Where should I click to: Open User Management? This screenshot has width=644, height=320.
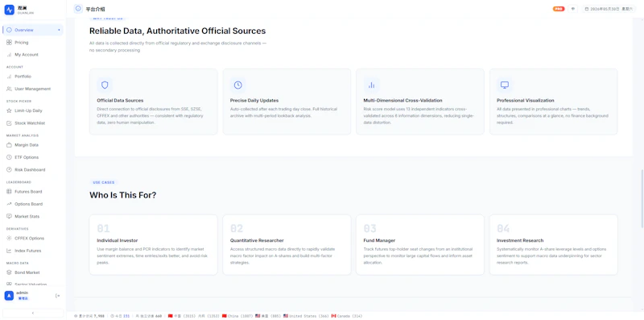tap(33, 89)
